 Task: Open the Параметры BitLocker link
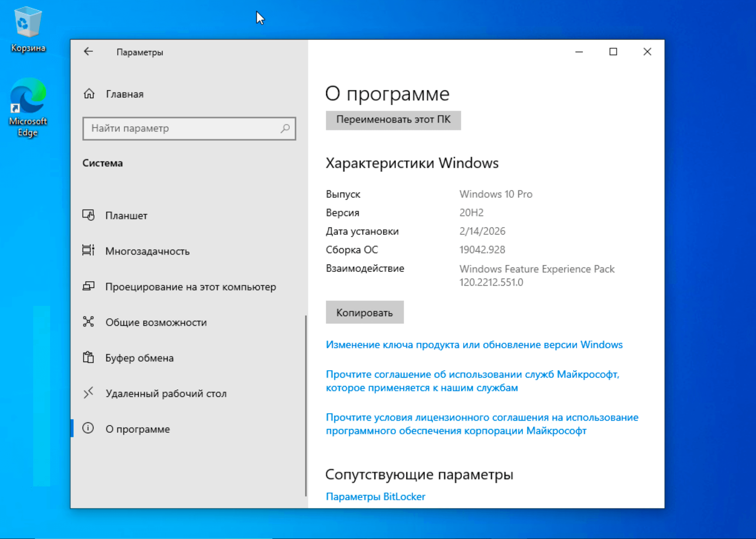pos(375,496)
